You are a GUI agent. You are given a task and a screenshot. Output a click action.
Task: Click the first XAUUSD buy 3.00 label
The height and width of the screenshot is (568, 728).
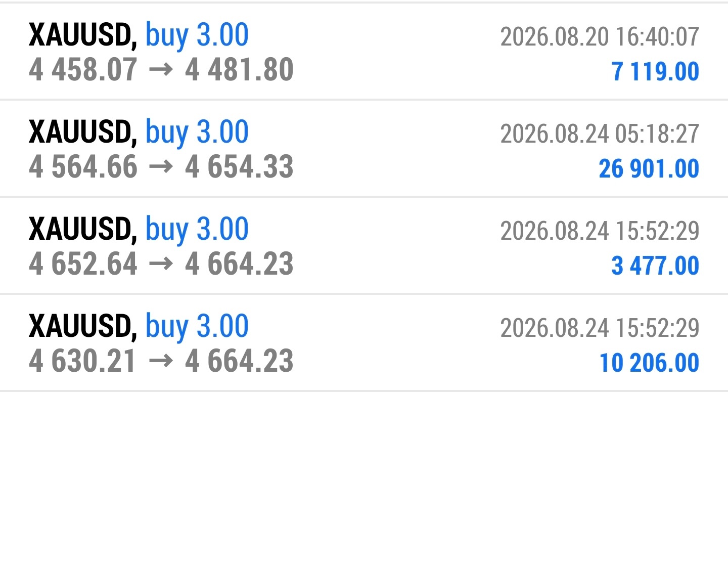139,35
